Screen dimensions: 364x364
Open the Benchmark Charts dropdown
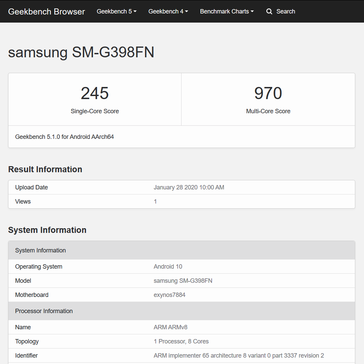pyautogui.click(x=227, y=11)
